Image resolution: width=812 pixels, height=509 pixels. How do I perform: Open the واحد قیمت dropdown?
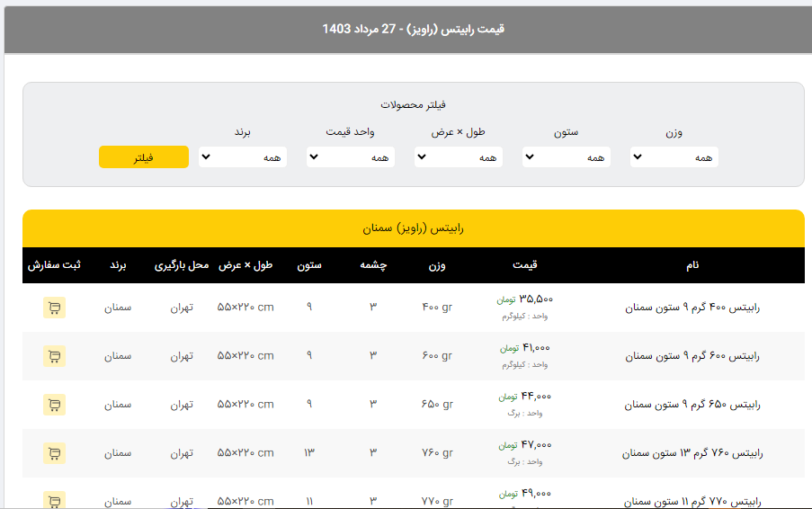(350, 157)
